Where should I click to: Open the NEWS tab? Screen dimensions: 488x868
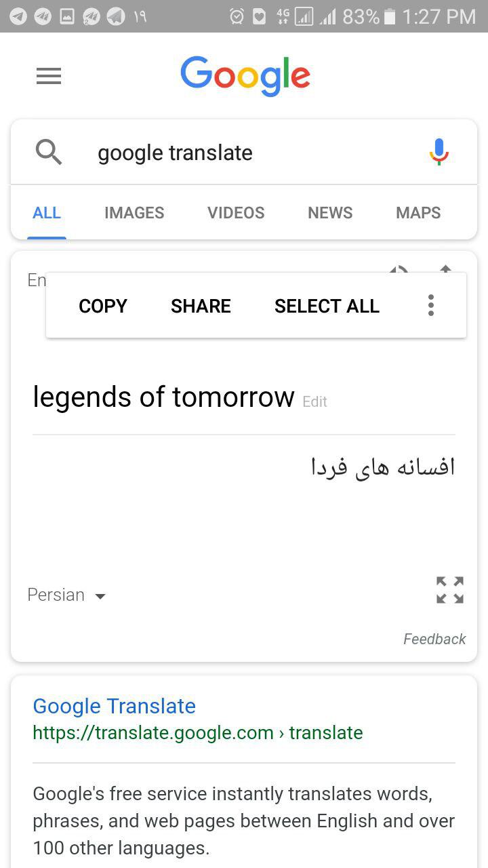(330, 213)
